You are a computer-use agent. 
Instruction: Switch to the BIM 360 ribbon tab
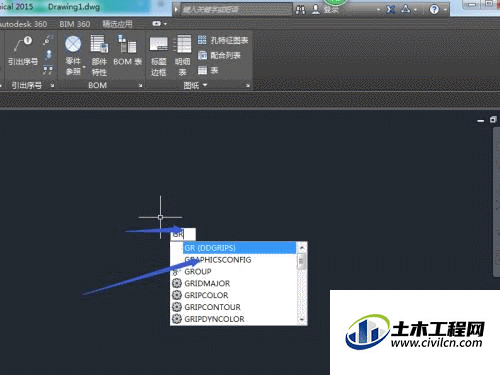coord(75,24)
